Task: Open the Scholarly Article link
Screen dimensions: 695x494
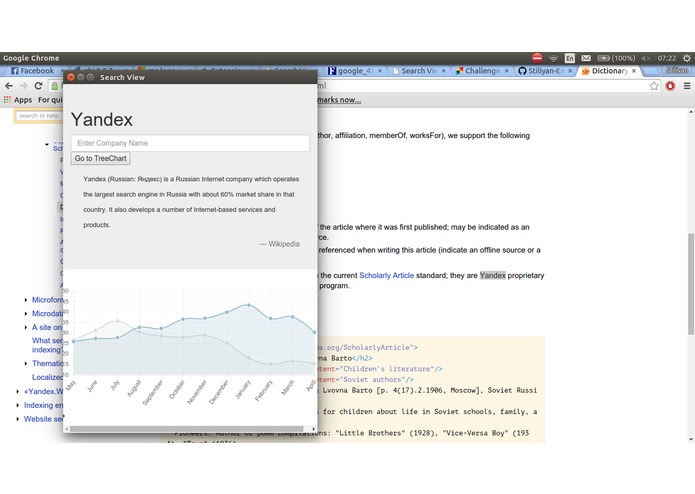Action: (387, 276)
